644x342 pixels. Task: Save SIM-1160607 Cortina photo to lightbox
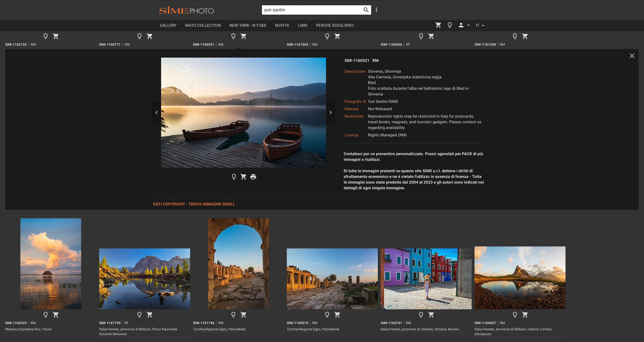coord(515,314)
